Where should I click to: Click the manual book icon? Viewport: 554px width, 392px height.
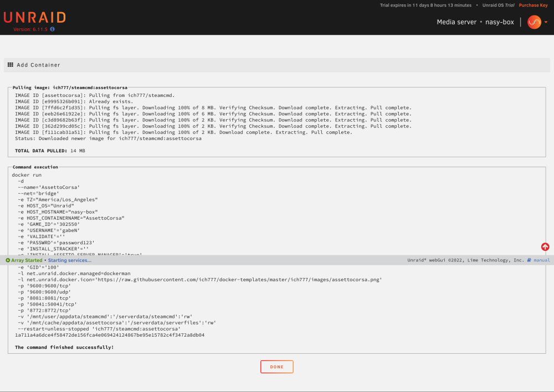click(529, 260)
